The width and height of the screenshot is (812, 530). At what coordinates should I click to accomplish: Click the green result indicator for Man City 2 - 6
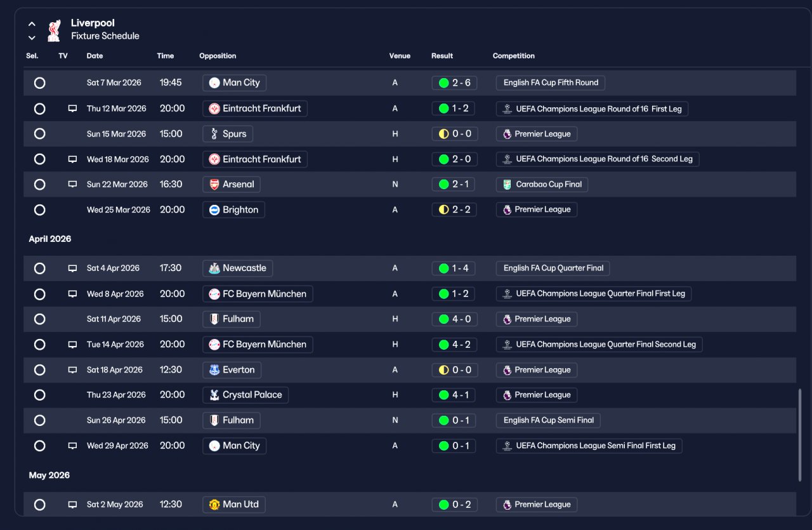point(443,83)
